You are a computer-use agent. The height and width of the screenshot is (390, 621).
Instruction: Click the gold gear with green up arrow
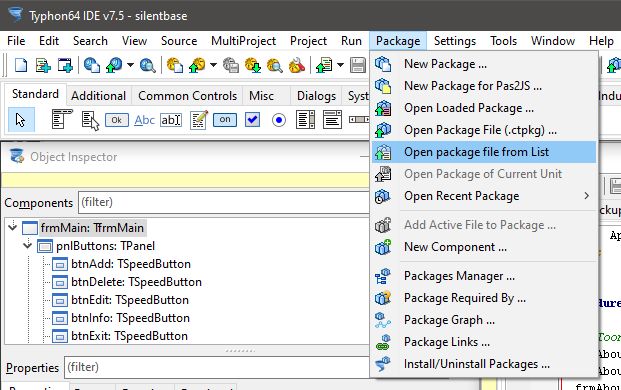click(x=197, y=65)
